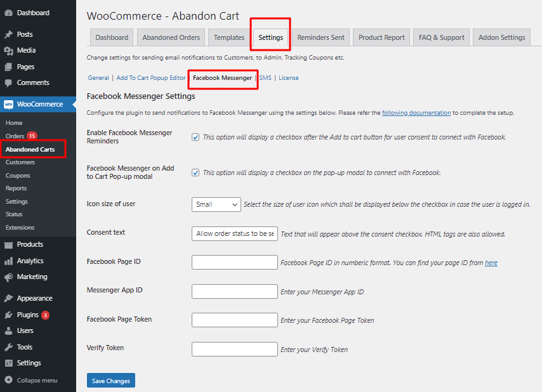Click the Media library icon
542x392 pixels.
click(9, 50)
